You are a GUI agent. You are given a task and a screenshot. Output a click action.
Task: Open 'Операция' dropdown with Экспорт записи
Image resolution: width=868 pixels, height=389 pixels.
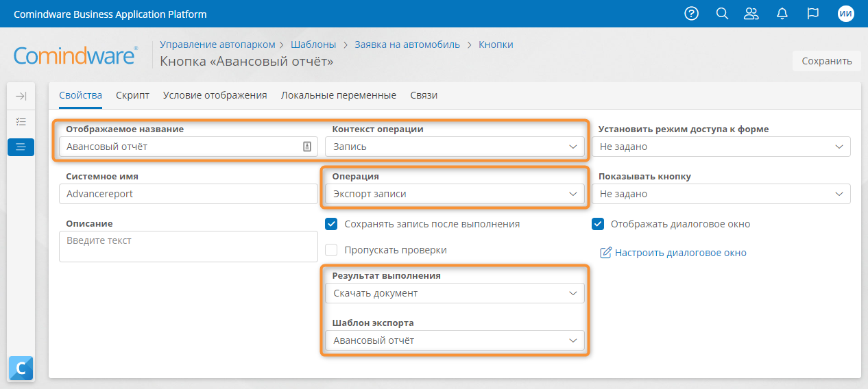coord(455,194)
